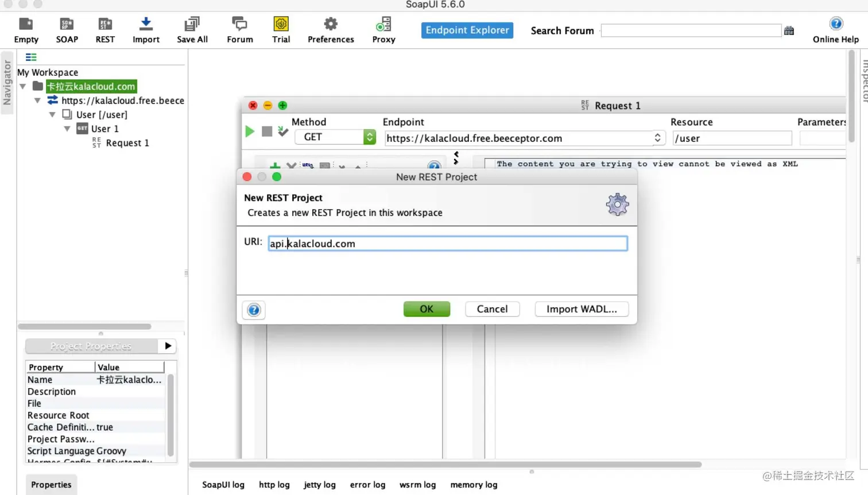The height and width of the screenshot is (495, 868).
Task: Click the dialog help question mark icon
Action: (x=254, y=310)
